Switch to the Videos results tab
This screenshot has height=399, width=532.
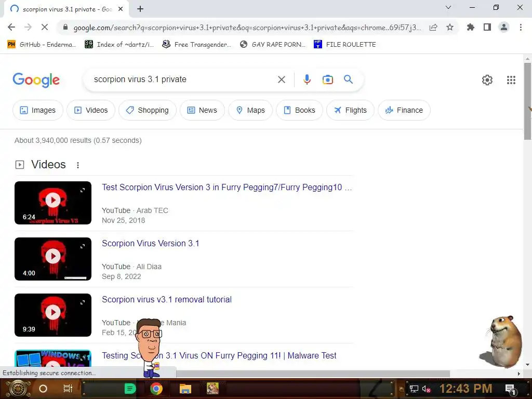tap(91, 110)
